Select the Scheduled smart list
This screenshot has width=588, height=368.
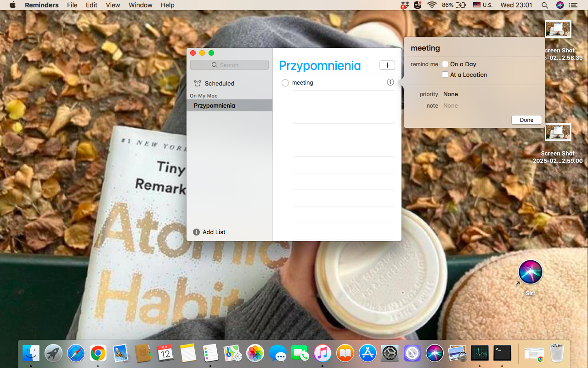click(x=219, y=83)
